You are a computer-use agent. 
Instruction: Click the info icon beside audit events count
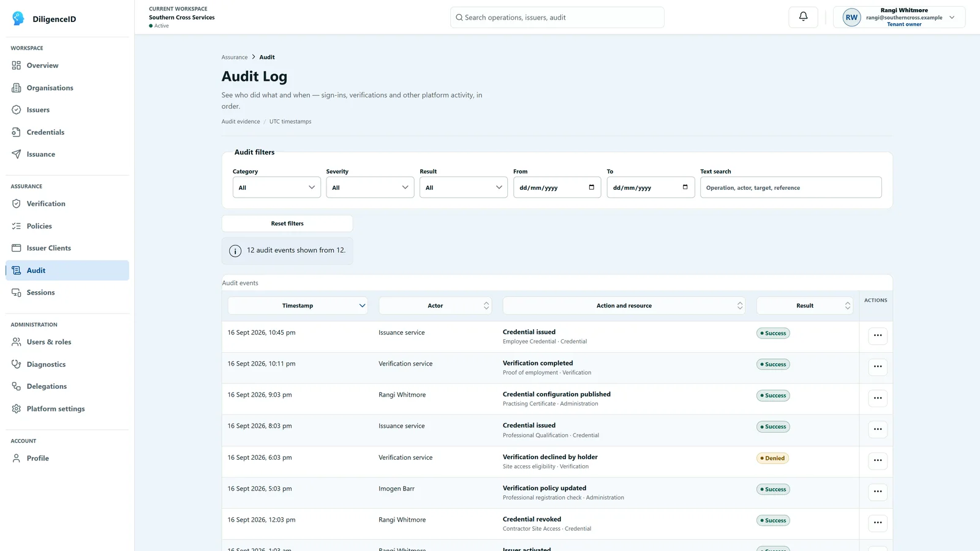point(235,251)
